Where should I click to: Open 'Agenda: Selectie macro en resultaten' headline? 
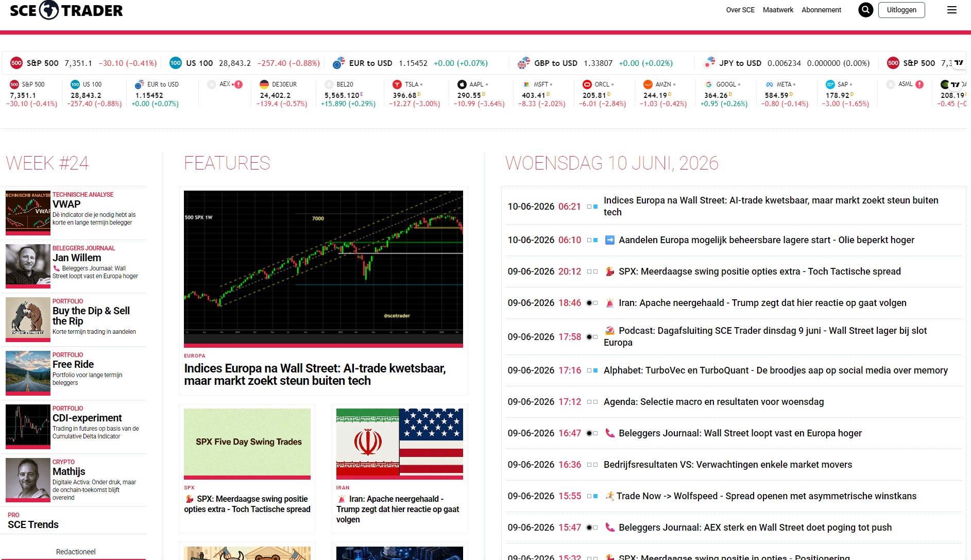tap(713, 402)
